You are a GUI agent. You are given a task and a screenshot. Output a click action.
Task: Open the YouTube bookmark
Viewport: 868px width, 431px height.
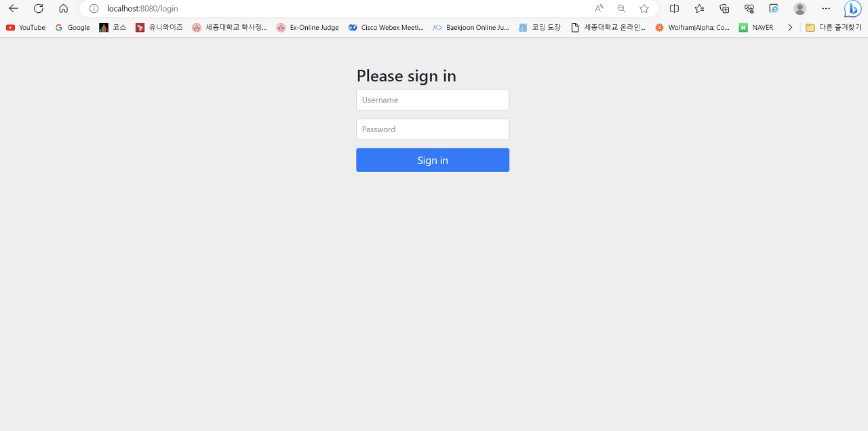[26, 28]
